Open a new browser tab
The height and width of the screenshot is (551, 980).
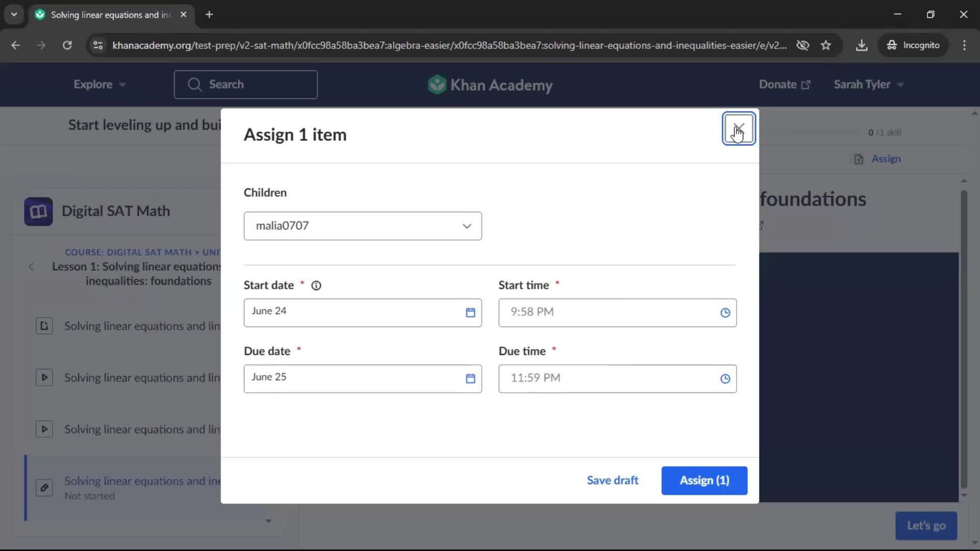(209, 15)
